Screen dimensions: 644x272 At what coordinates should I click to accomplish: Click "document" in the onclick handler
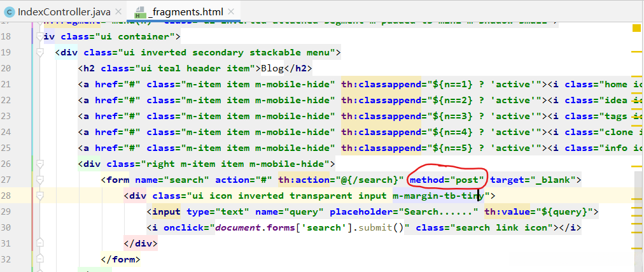(238, 227)
